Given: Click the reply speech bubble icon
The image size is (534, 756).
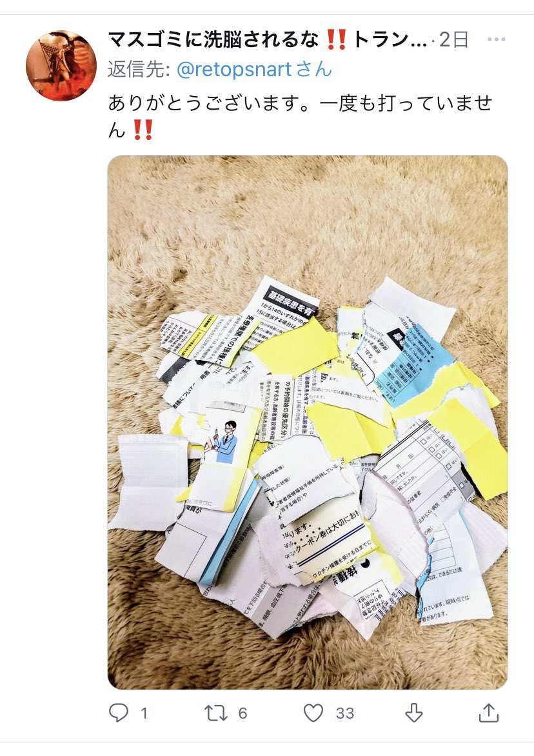Looking at the screenshot, I should coord(119,713).
